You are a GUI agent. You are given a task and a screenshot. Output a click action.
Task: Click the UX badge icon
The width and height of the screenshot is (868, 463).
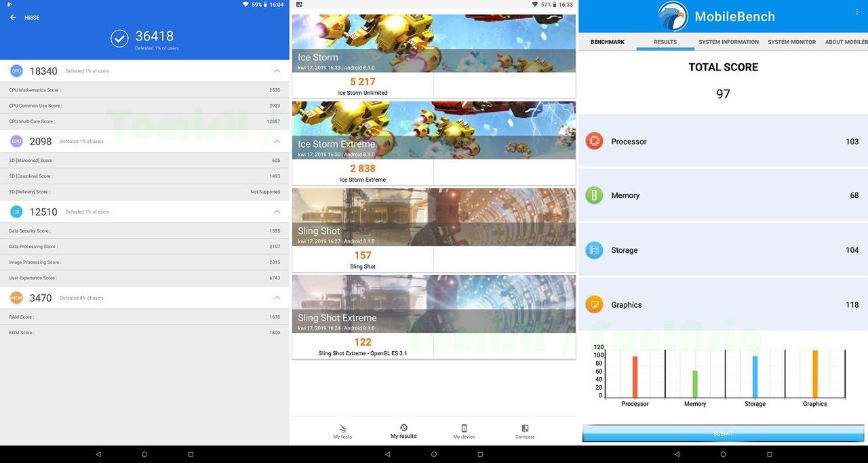click(16, 212)
